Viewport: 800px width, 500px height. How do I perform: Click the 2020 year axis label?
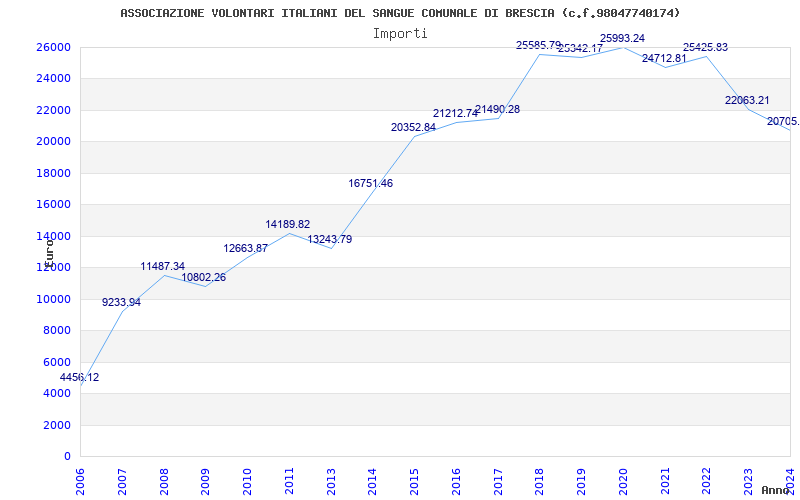coord(623,482)
